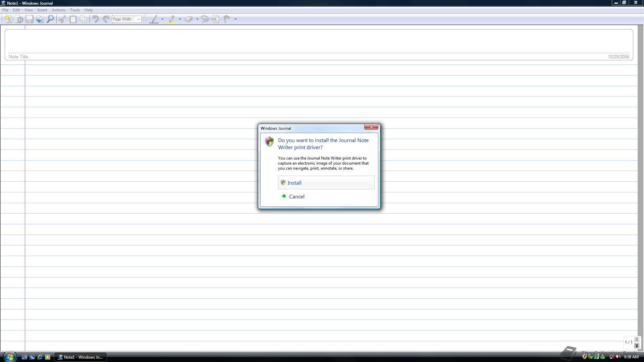
Task: Close the Windows Journal dialog with X
Action: pyautogui.click(x=371, y=127)
